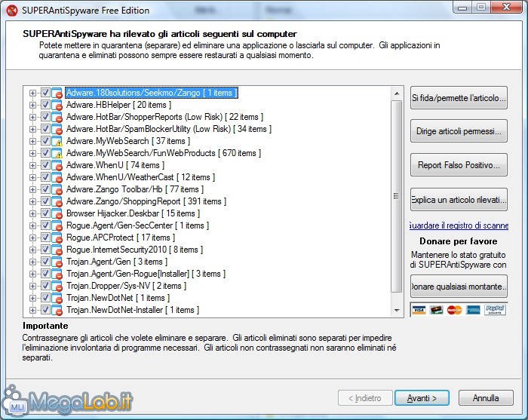Viewport: 528px width, 420px height.
Task: Click the PayPal payment icon
Action: pos(495,310)
